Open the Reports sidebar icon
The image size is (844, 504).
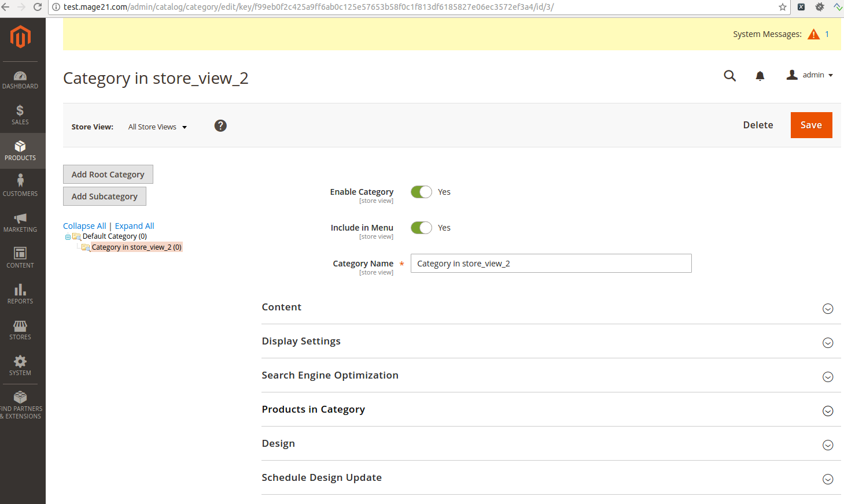[x=21, y=293]
